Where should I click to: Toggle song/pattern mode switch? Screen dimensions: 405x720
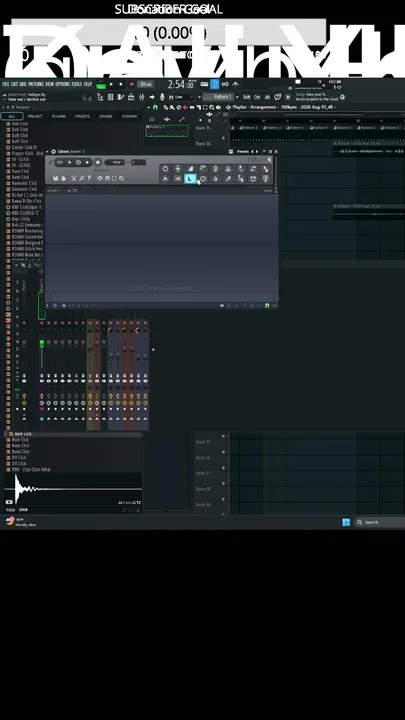click(x=101, y=85)
